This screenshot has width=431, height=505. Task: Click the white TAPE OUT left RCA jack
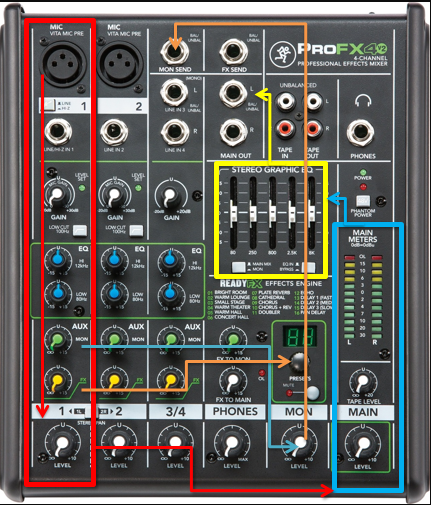[313, 101]
